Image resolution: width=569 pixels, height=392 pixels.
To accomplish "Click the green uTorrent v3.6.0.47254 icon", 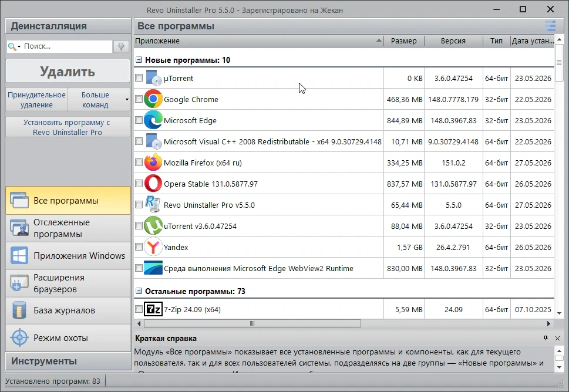I will click(153, 225).
